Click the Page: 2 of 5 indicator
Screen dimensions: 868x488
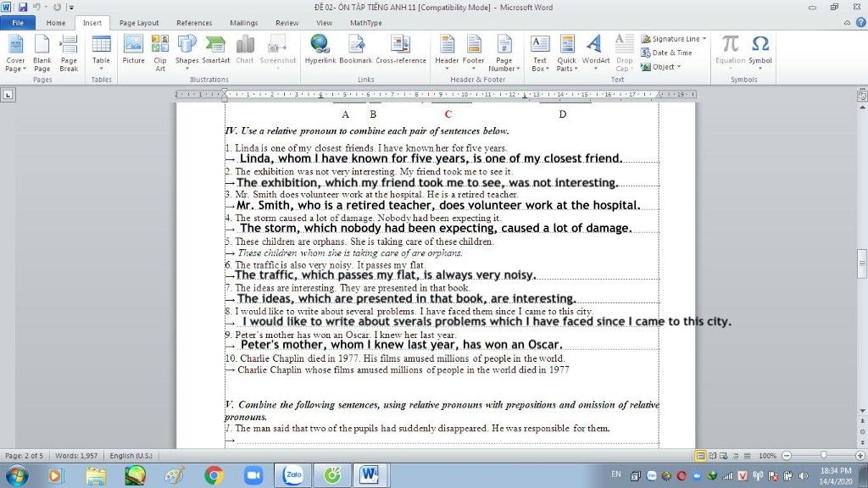[x=24, y=456]
